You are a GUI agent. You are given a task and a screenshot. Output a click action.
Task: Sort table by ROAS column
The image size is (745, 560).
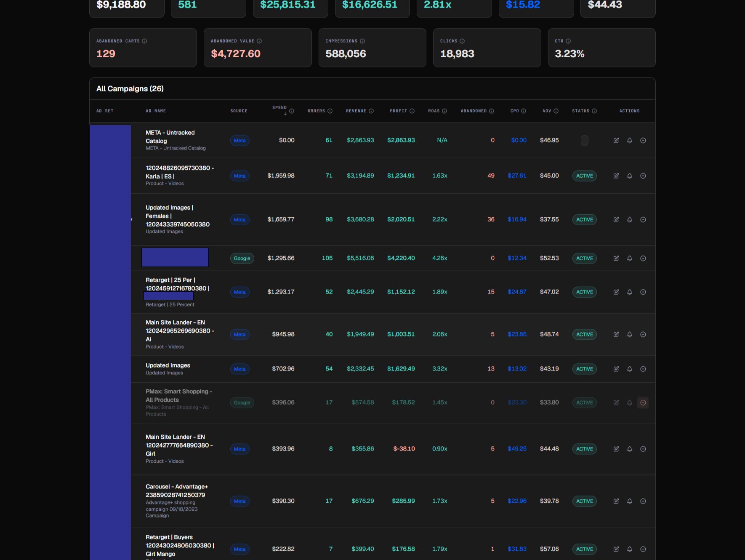434,111
